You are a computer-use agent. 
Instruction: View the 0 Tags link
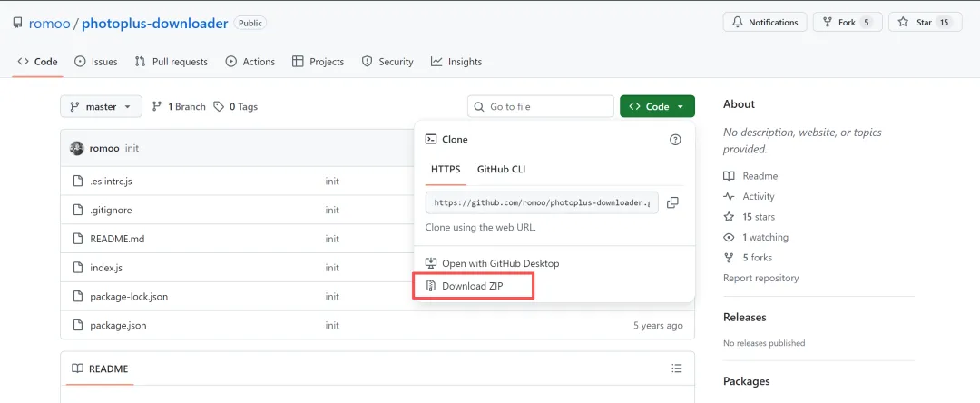[x=236, y=106]
